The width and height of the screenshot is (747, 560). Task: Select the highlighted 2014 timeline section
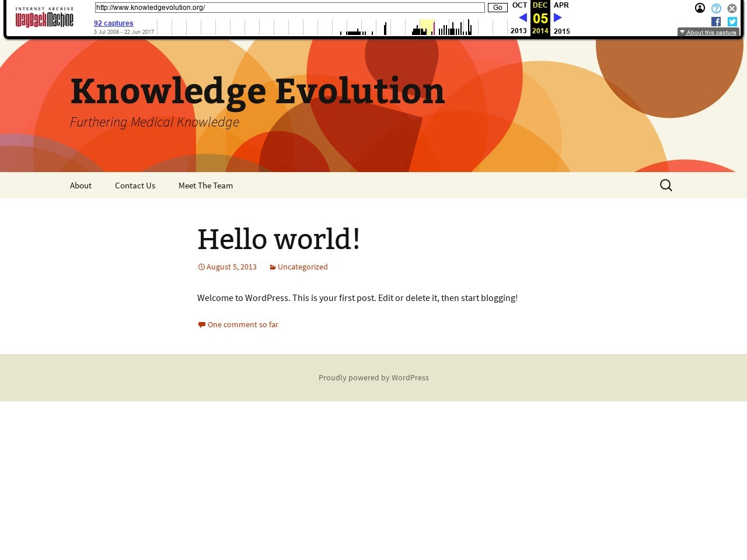(427, 27)
